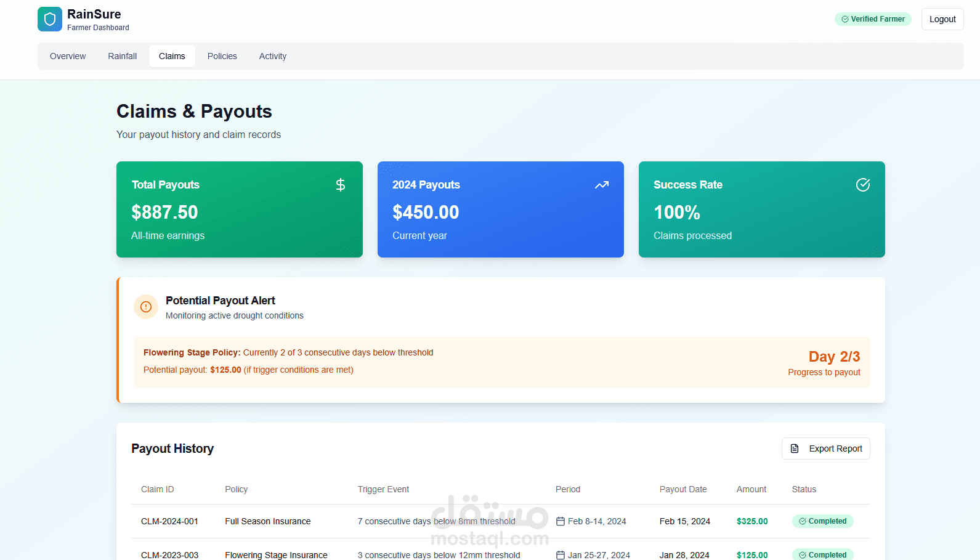Click the All-time earnings label
Screen dimensions: 980x560
(168, 235)
